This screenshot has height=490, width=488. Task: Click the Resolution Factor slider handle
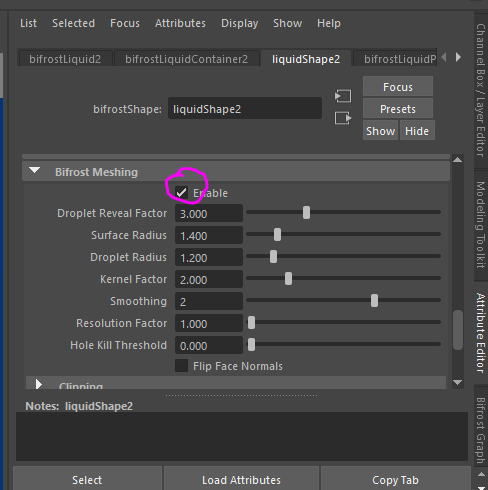click(x=251, y=322)
